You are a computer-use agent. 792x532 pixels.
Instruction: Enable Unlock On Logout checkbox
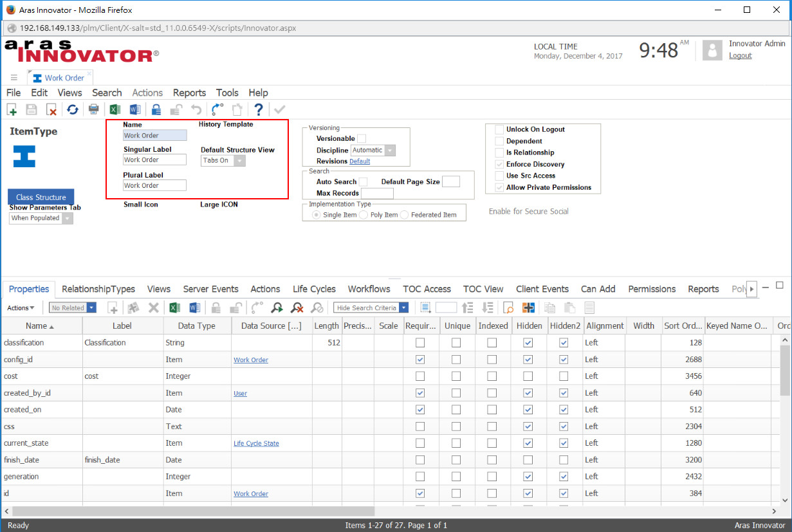point(499,129)
